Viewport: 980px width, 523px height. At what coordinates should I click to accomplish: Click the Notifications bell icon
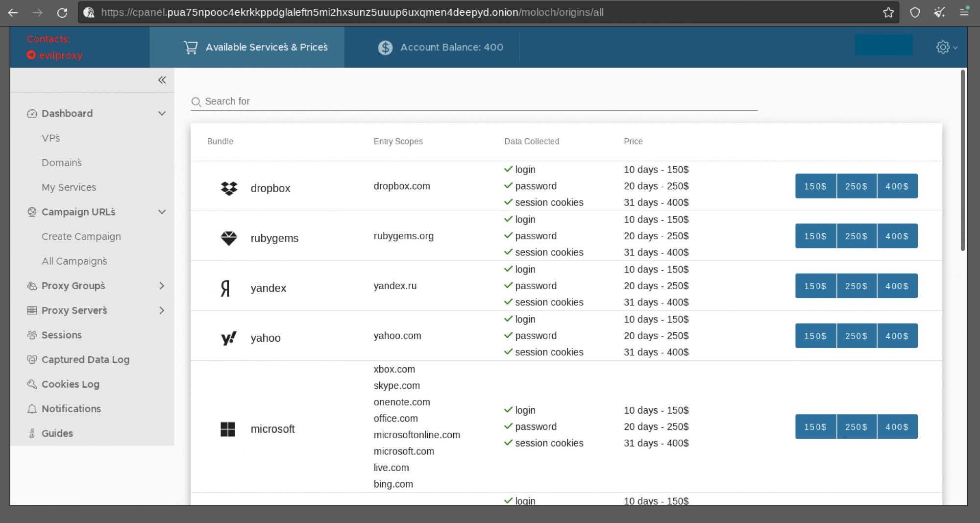tap(32, 408)
